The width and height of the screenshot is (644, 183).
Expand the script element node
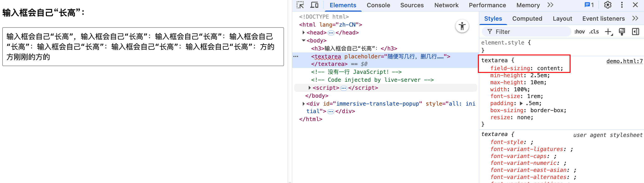point(309,88)
